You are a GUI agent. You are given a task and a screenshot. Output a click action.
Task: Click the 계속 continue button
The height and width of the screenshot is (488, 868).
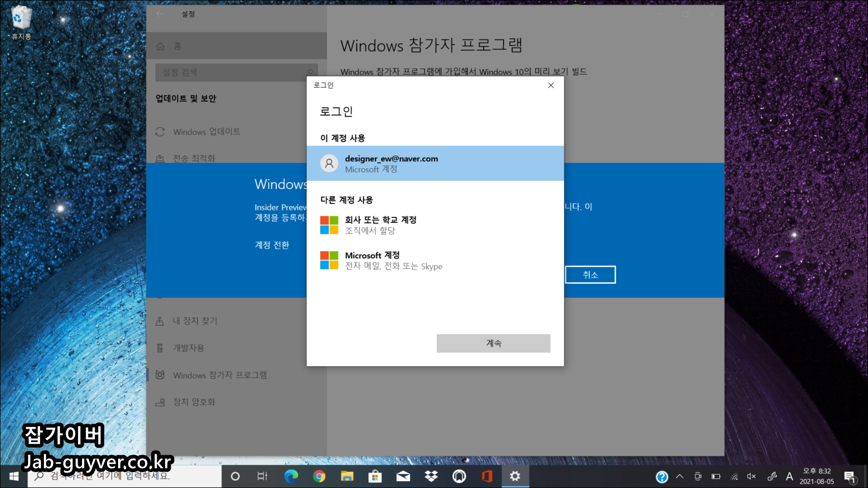[x=493, y=343]
